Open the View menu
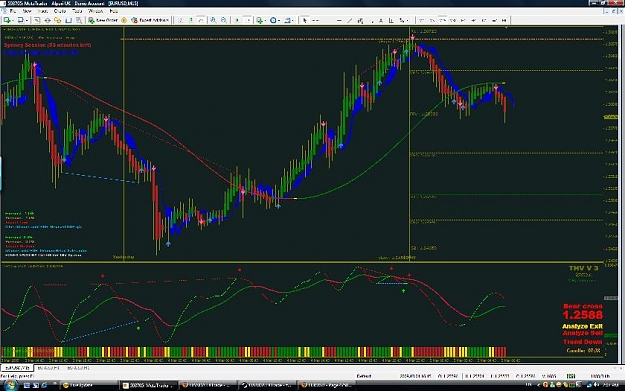 click(x=27, y=11)
